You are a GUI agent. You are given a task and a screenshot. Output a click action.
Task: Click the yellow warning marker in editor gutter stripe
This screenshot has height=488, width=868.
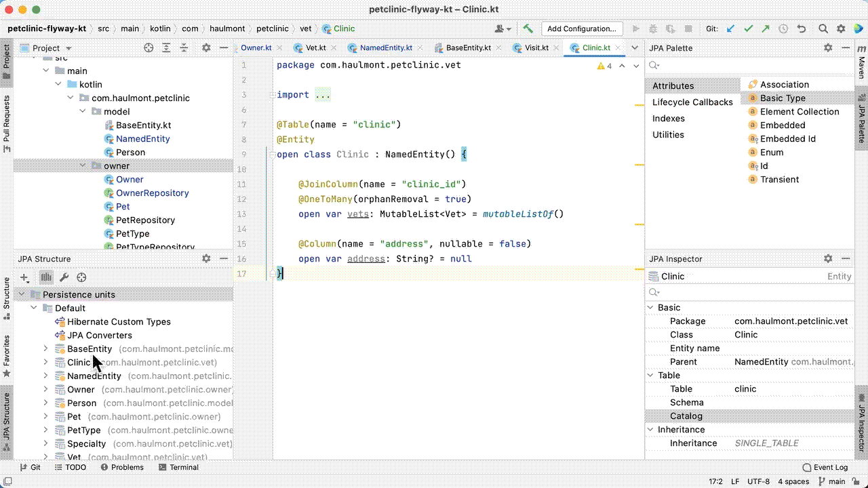[x=639, y=106]
